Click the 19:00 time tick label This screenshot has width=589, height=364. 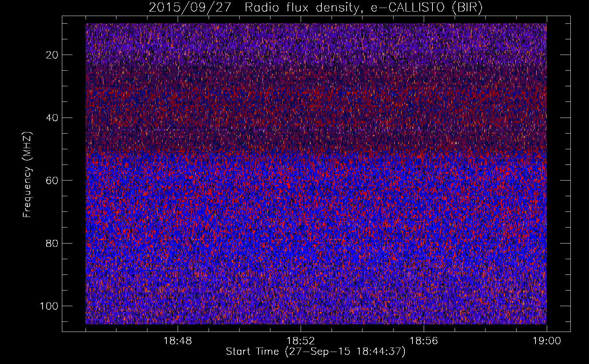(x=547, y=341)
